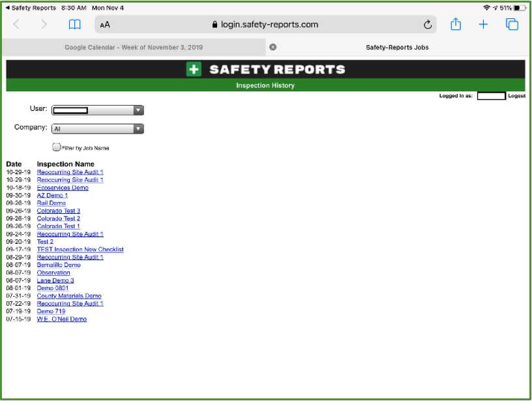This screenshot has height=401, width=532.
Task: Click the Logout link
Action: tap(517, 96)
